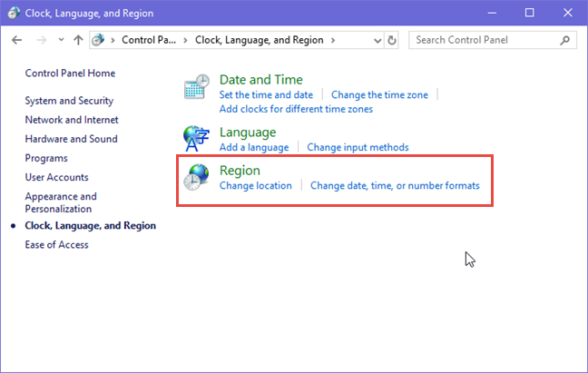588x373 pixels.
Task: Select Clock, Language, and Region in sidebar
Action: [x=91, y=226]
